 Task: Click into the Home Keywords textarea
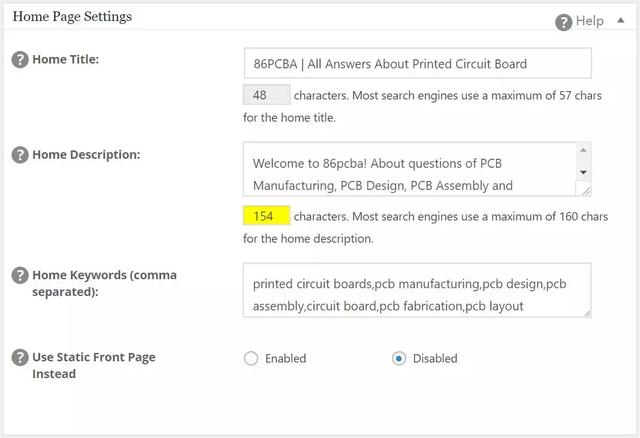pyautogui.click(x=417, y=290)
